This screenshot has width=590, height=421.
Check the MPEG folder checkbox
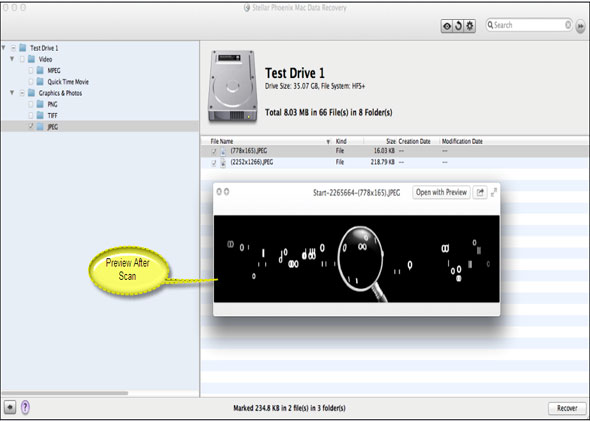click(x=31, y=71)
